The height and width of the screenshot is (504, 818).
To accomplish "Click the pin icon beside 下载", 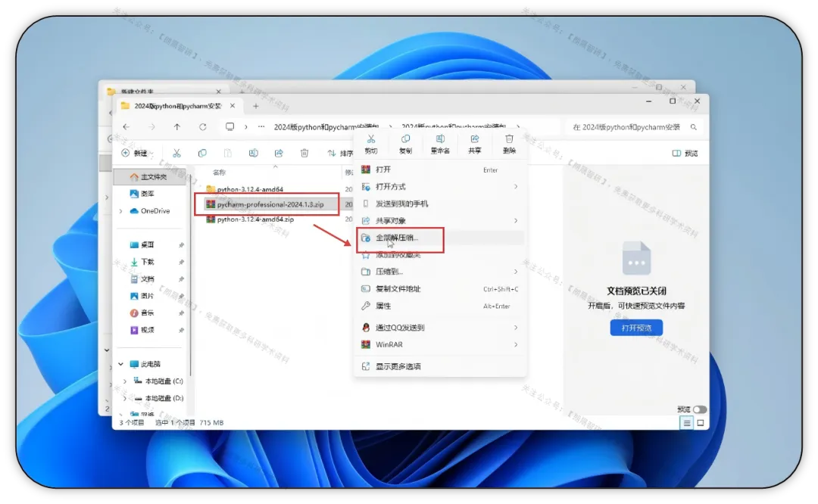I will pyautogui.click(x=181, y=262).
